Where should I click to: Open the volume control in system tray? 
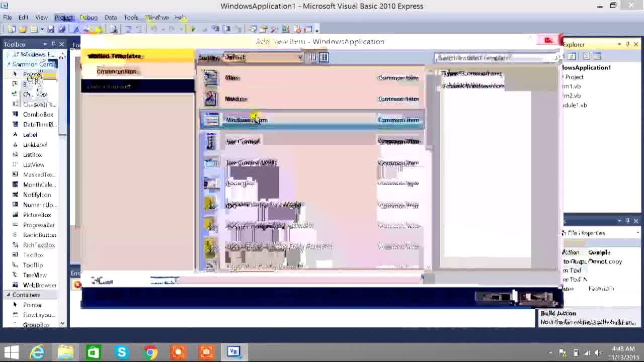pos(599,353)
